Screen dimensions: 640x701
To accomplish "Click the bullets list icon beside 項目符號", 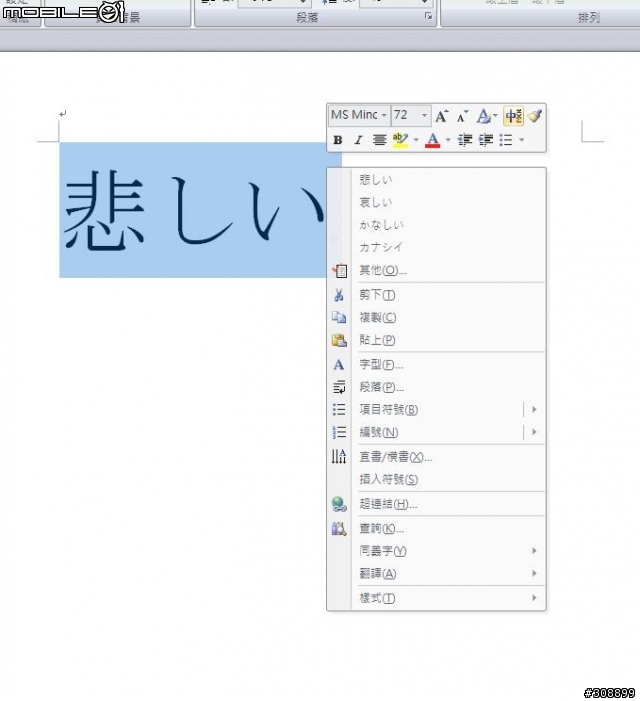I will pos(339,410).
